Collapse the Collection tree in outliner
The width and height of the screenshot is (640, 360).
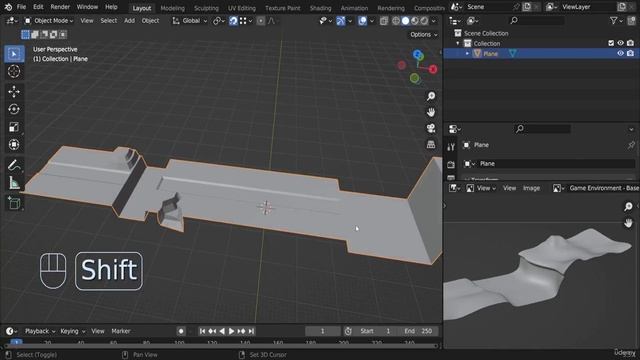click(458, 43)
